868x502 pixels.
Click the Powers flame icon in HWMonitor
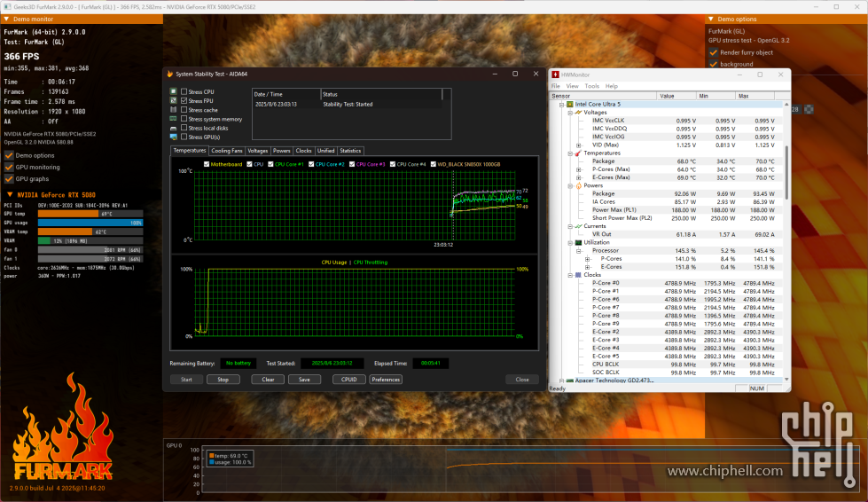[578, 185]
